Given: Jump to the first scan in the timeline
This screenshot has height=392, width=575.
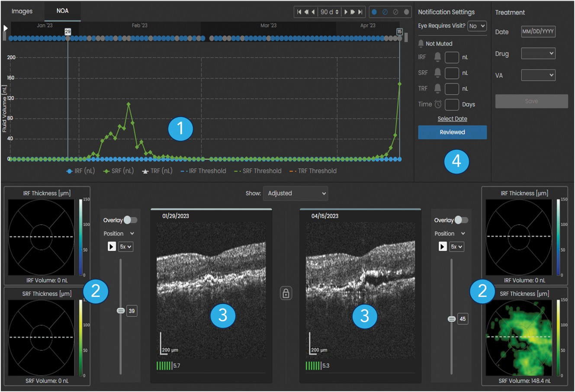Looking at the screenshot, I should tap(299, 12).
